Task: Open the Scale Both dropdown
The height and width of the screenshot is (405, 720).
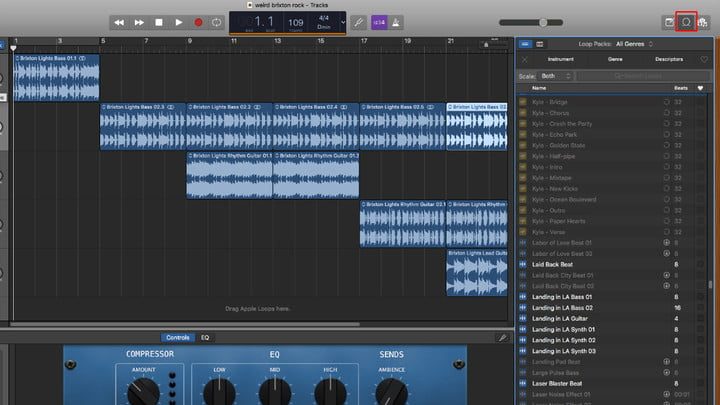Action: point(555,76)
